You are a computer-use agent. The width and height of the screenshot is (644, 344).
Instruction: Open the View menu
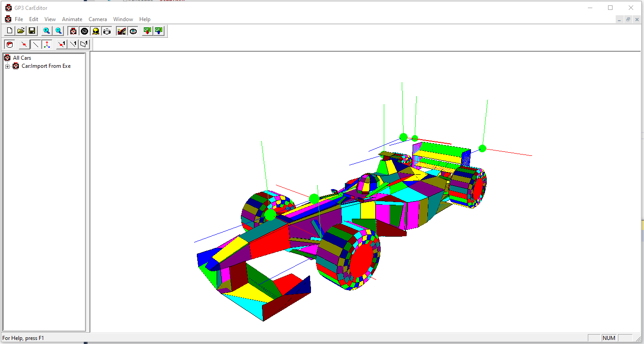click(50, 19)
